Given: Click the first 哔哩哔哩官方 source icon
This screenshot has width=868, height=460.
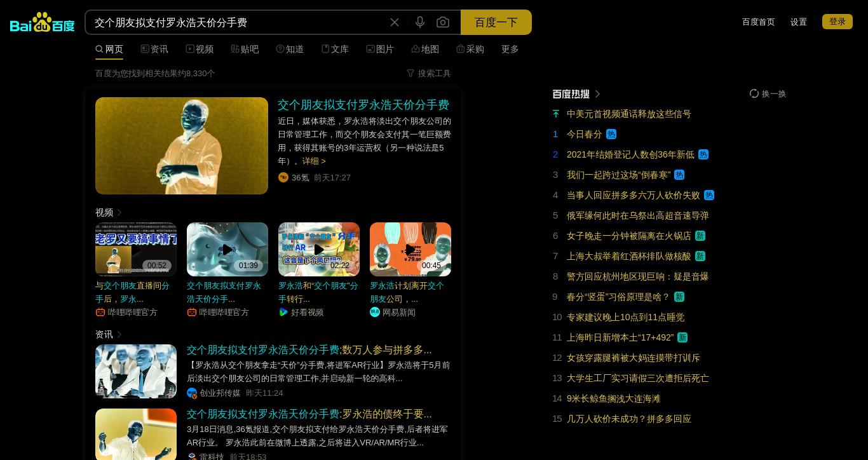Looking at the screenshot, I should click(x=100, y=312).
